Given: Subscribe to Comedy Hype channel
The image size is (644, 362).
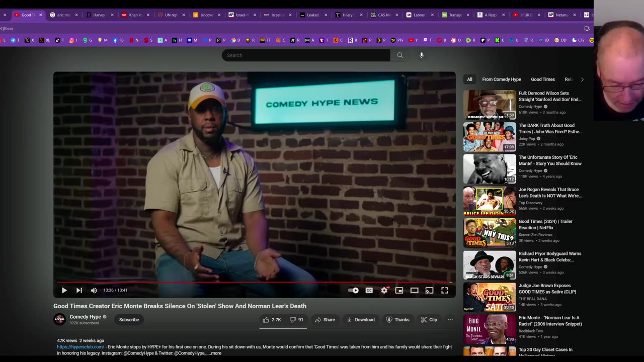Looking at the screenshot, I should pos(129,320).
